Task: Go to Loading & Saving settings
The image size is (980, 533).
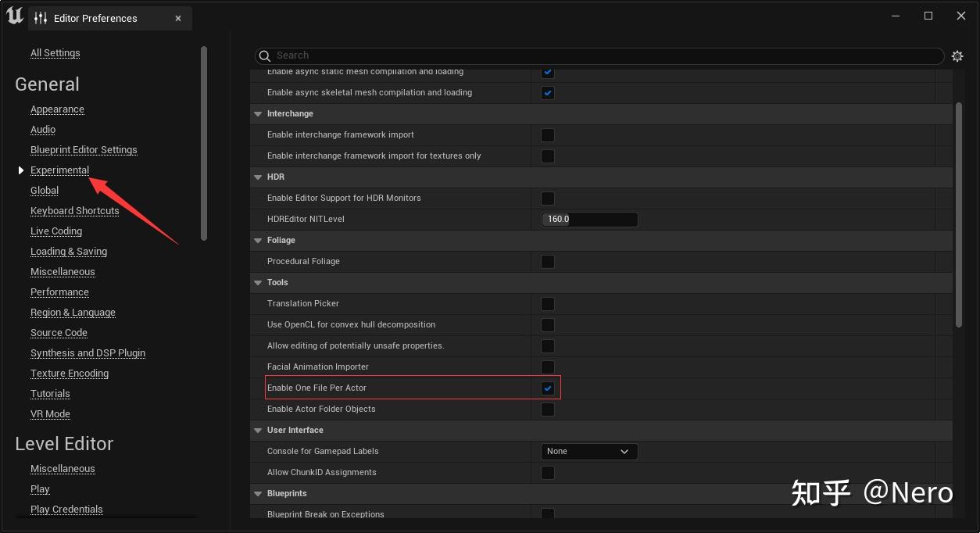Action: point(69,252)
